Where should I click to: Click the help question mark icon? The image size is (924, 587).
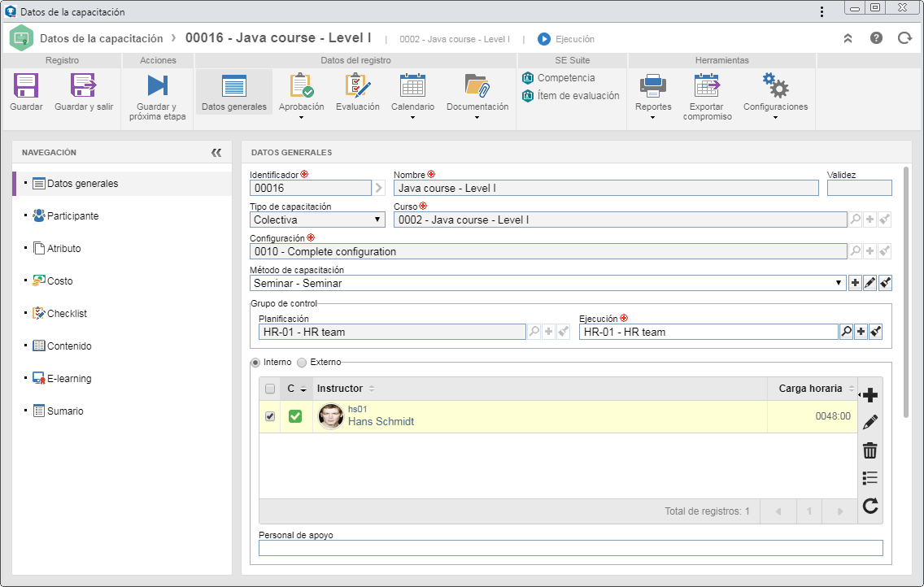click(876, 38)
